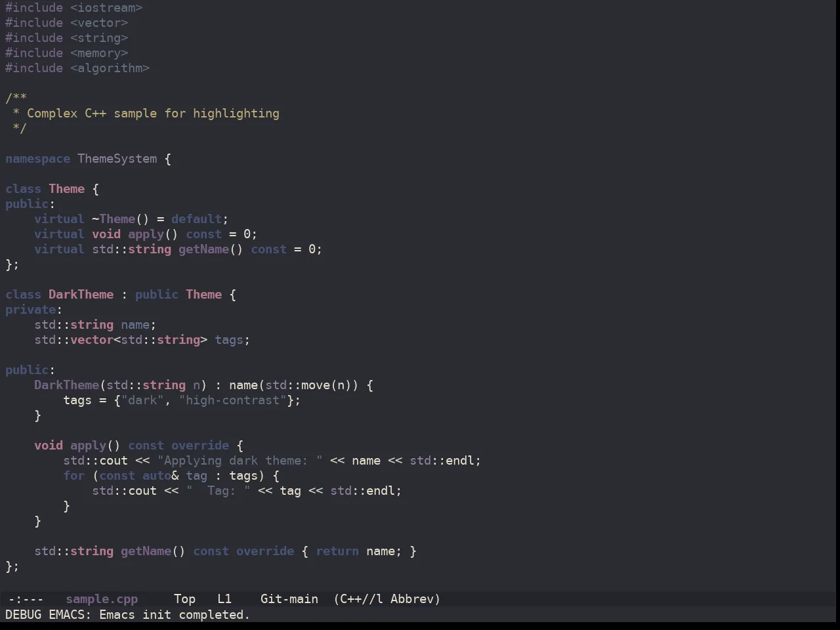Click 'override' in void apply() const override
840x630 pixels.
point(200,446)
